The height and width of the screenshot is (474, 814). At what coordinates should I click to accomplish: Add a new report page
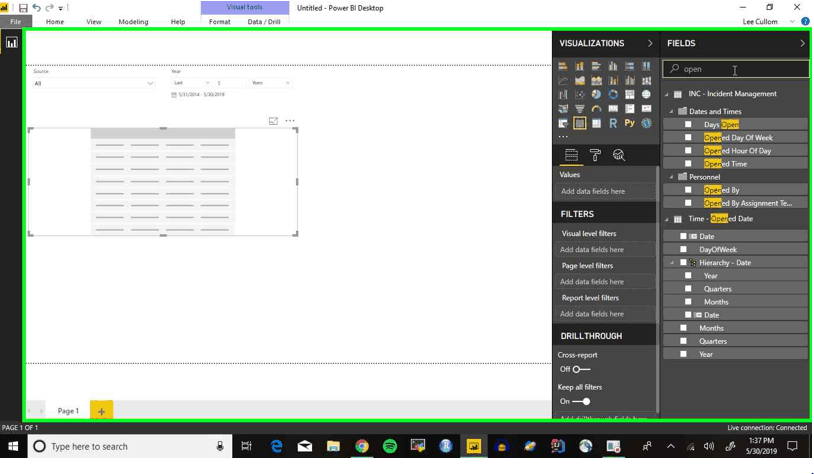(101, 411)
